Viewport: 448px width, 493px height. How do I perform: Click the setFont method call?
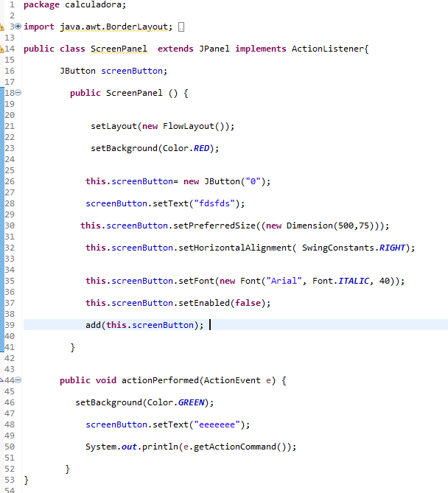pyautogui.click(x=196, y=281)
